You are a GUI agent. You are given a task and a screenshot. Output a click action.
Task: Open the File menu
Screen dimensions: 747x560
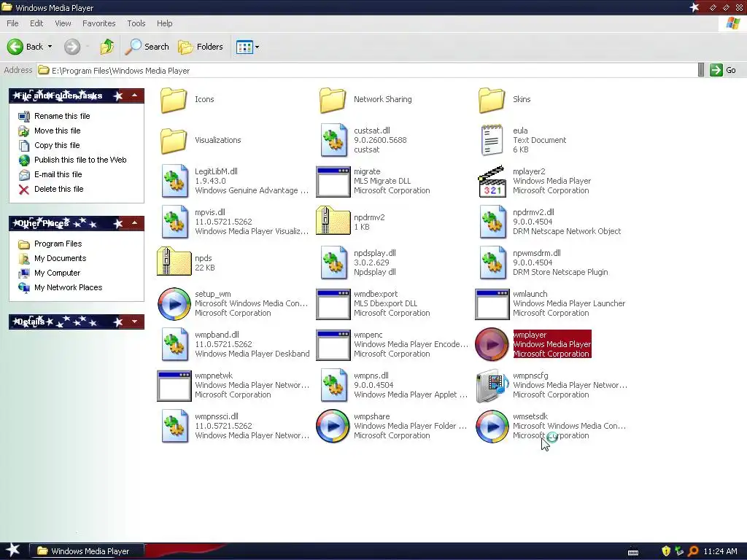pyautogui.click(x=12, y=23)
